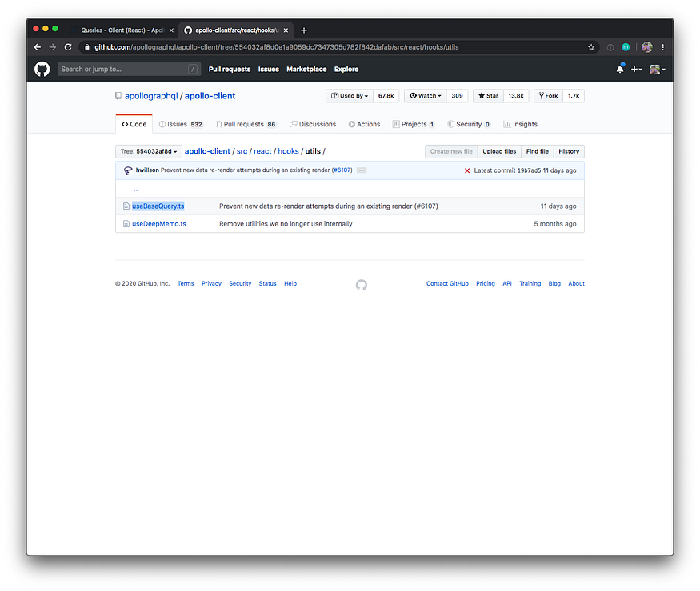Open the #6107 pull request link

tap(342, 170)
